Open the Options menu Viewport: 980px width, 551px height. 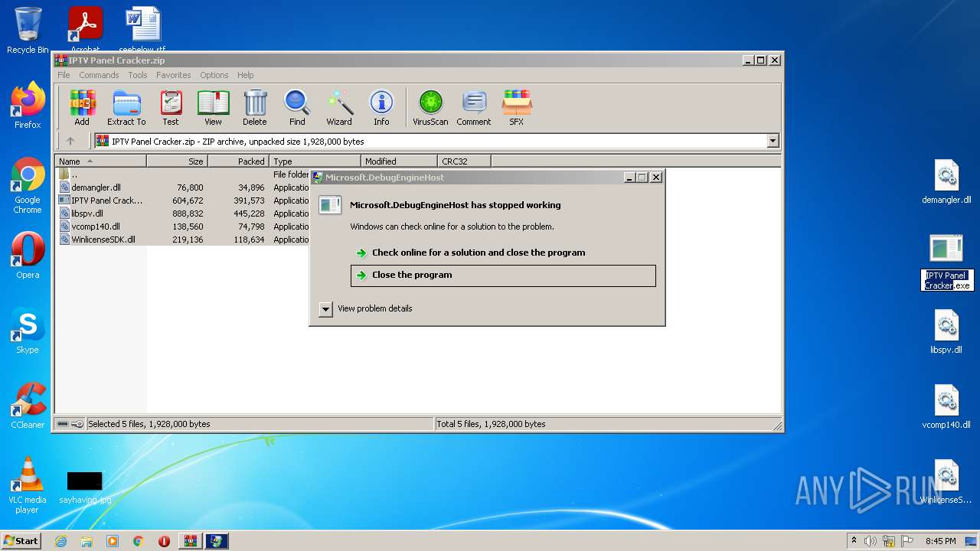(214, 75)
